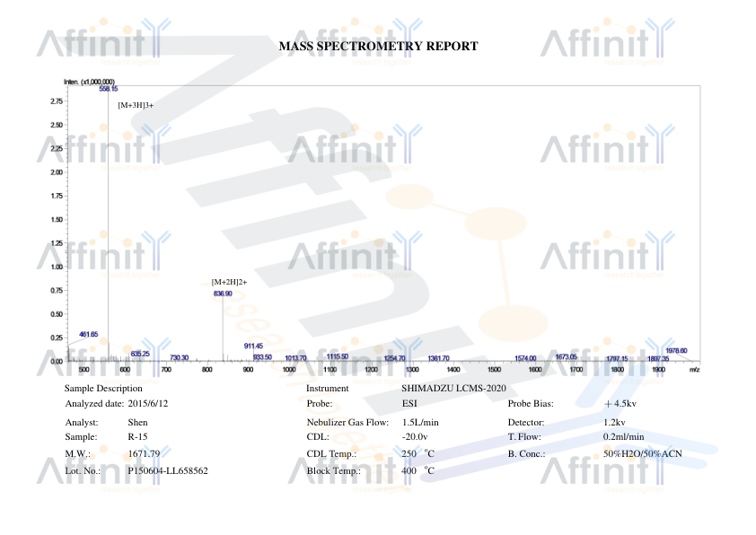756x535 pixels.
Task: Click the 'Block Temp.:' label
Action: [334, 471]
